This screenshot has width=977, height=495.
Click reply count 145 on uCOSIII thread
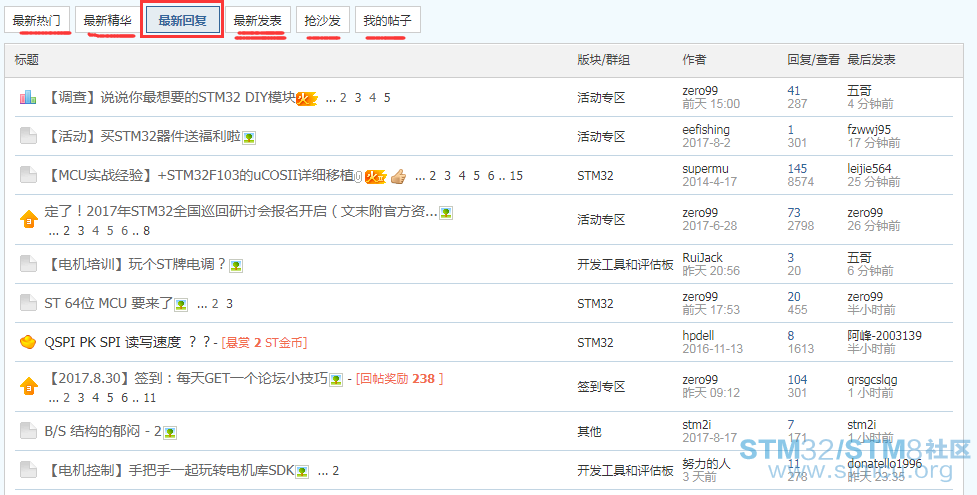pyautogui.click(x=797, y=169)
